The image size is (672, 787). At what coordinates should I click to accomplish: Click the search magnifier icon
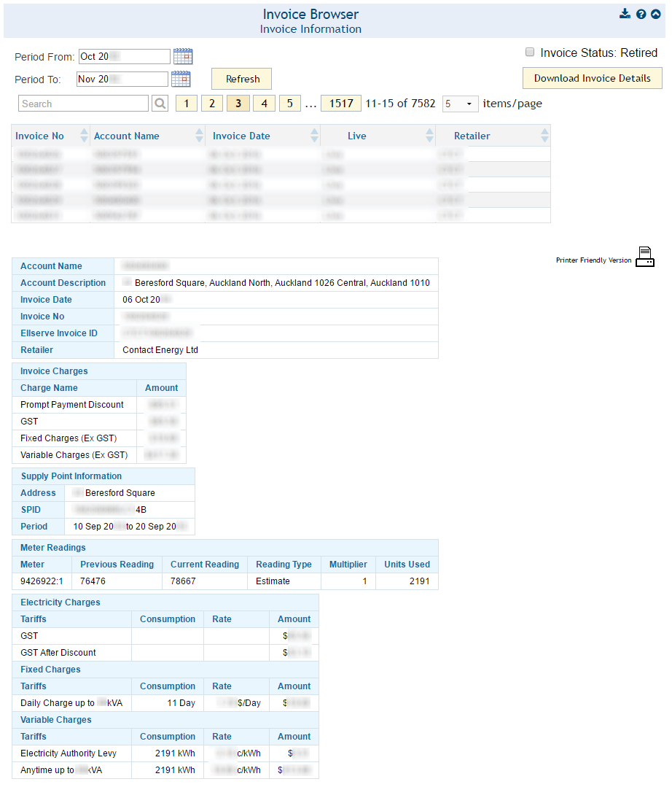[160, 104]
